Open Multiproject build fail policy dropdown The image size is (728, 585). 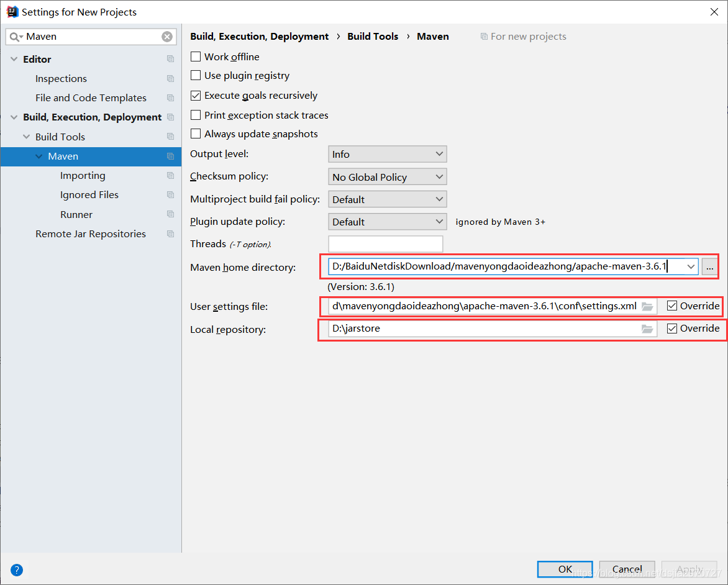[387, 199]
